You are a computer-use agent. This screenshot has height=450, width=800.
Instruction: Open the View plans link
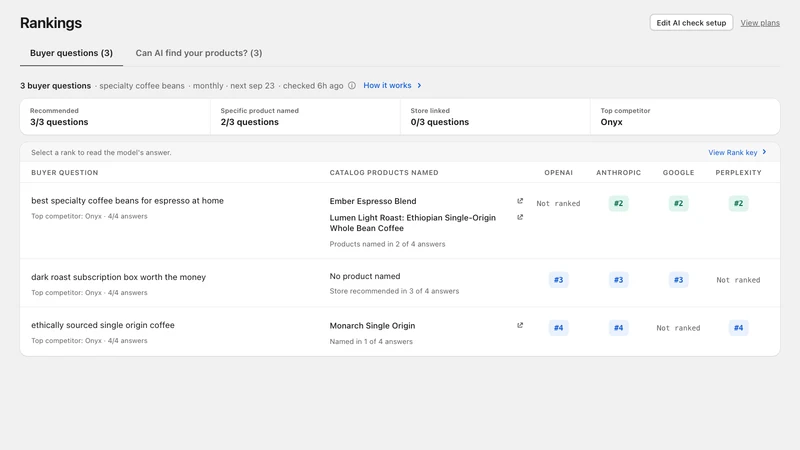[x=760, y=23]
